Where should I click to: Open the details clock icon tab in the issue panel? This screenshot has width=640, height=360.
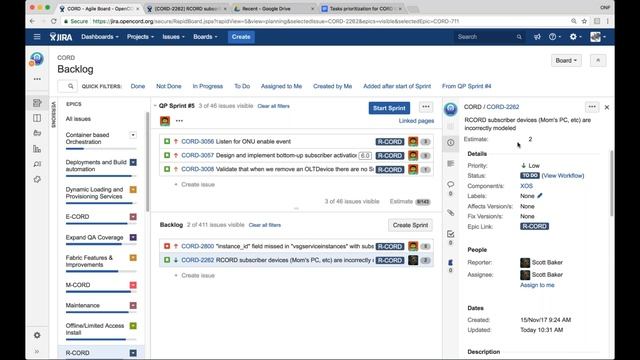click(451, 143)
